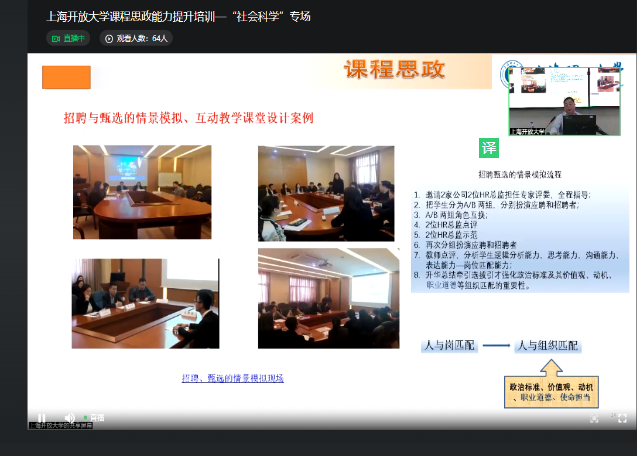Enter fullscreen mode via corner icon
The height and width of the screenshot is (456, 637).
[x=624, y=418]
